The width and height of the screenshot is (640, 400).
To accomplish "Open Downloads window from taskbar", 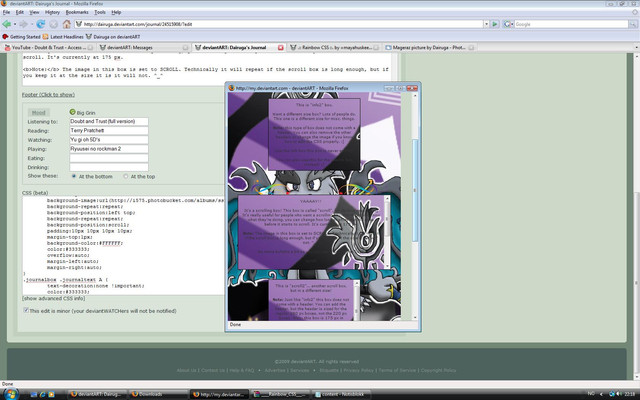I will tap(158, 394).
